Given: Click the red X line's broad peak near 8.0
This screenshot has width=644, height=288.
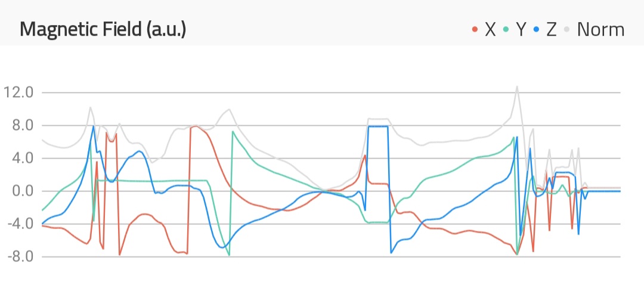Looking at the screenshot, I should [x=196, y=126].
